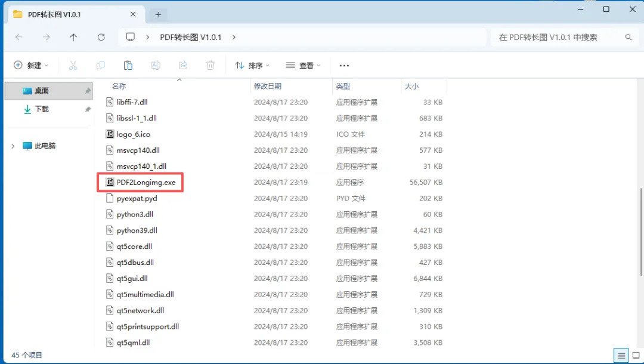Select 桌面 in the navigation pane

[x=48, y=91]
